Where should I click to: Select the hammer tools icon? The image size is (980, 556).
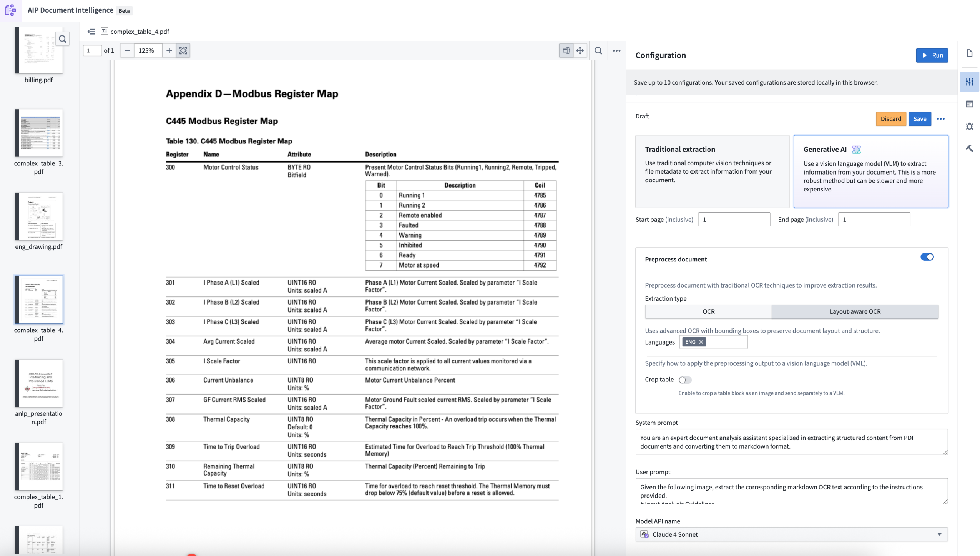click(x=970, y=148)
